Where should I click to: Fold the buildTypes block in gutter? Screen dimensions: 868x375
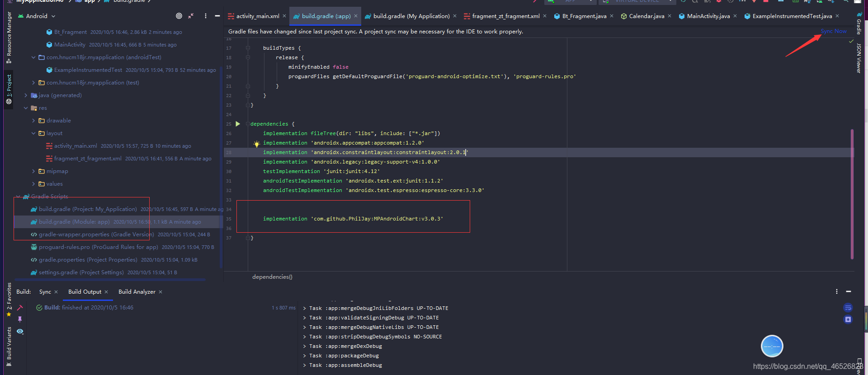248,48
